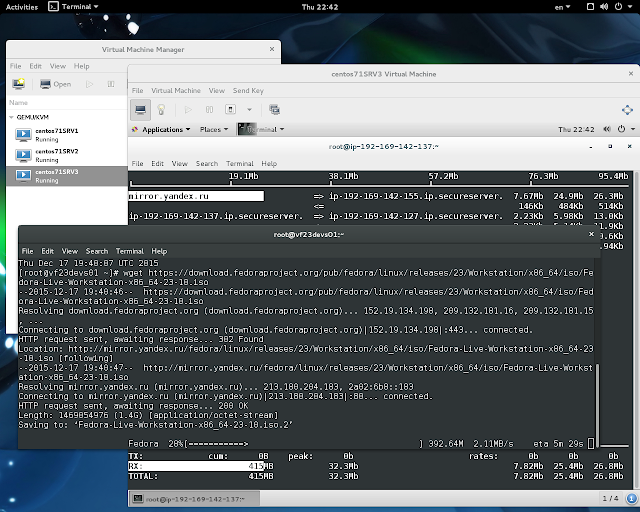
Task: Click the create new virtual machine icon
Action: 19,84
